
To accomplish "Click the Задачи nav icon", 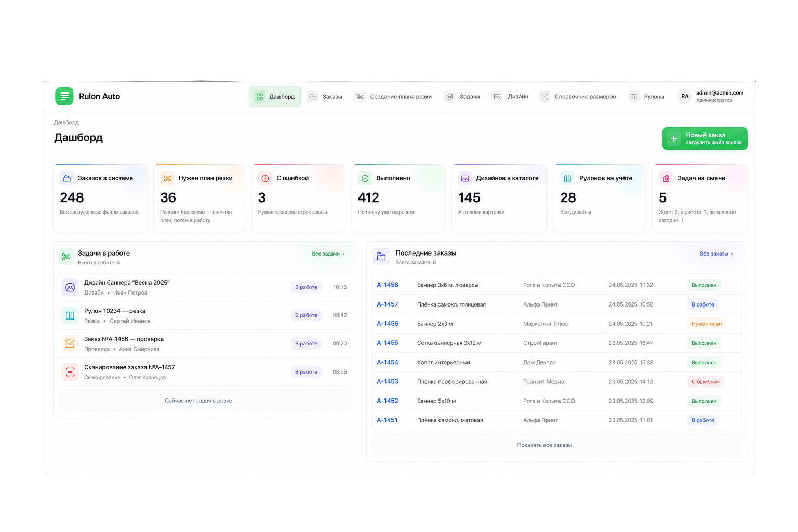I will point(450,97).
